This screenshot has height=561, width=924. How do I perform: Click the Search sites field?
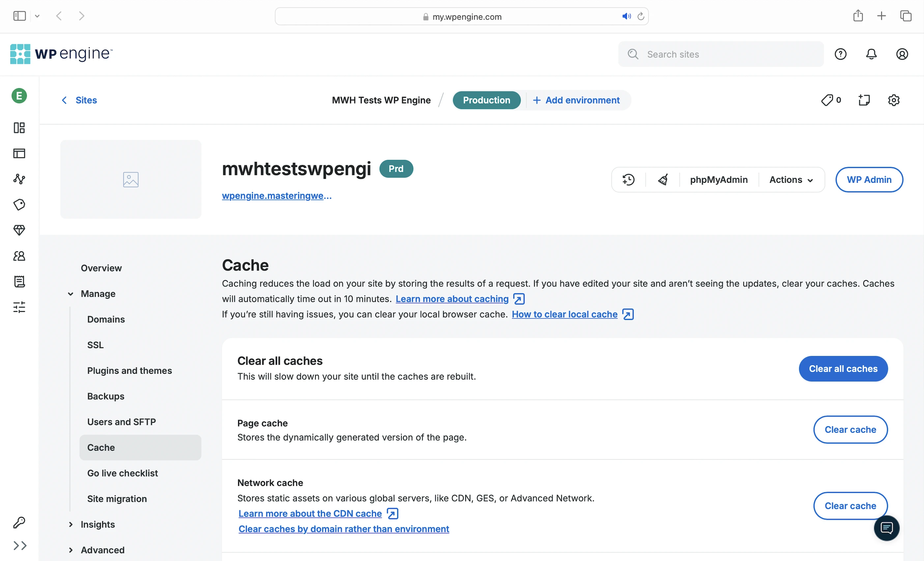pyautogui.click(x=720, y=54)
